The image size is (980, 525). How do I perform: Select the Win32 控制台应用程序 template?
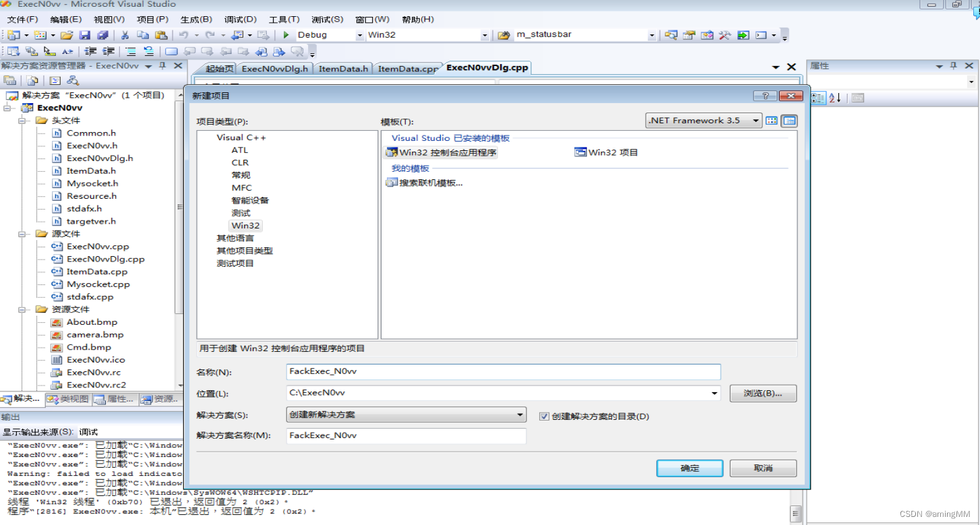[441, 152]
